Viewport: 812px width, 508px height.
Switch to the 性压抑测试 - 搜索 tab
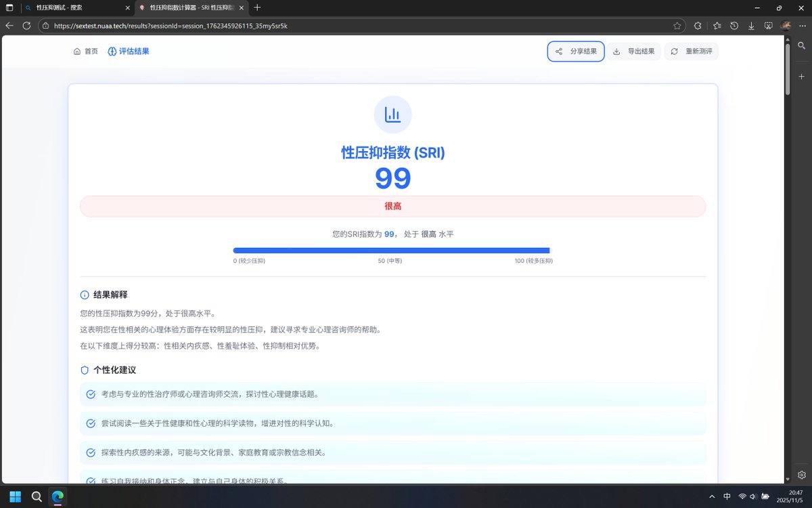(x=77, y=7)
